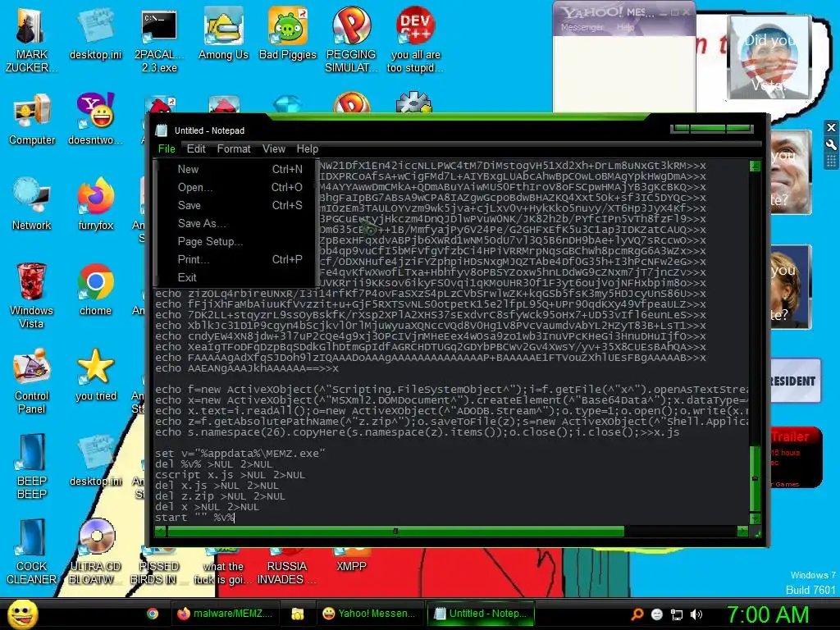Click the 'cscript x.js >NUL 2>NUL' line
The image size is (840, 630).
coord(230,475)
